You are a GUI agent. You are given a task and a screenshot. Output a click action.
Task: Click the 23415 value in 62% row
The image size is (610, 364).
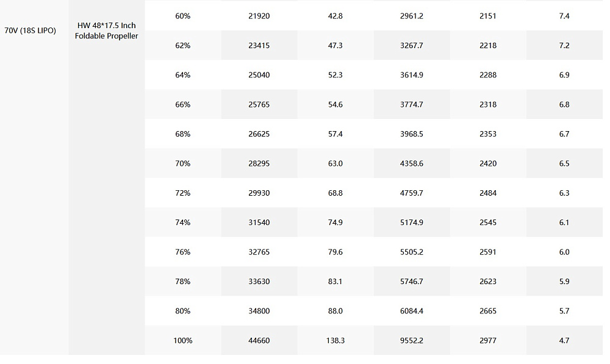(x=259, y=46)
